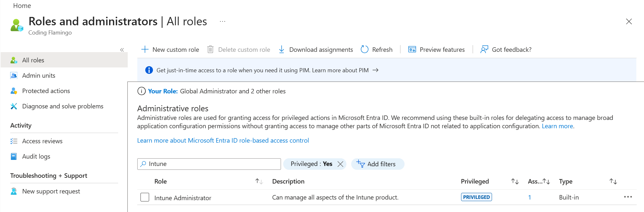Click the Preview features icon

[412, 50]
